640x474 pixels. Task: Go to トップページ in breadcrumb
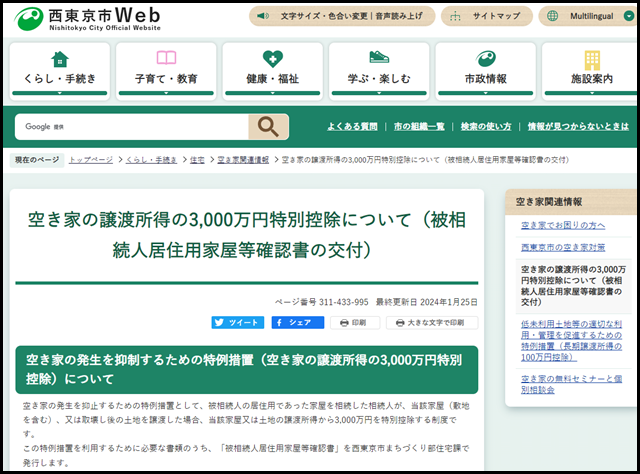(91, 160)
